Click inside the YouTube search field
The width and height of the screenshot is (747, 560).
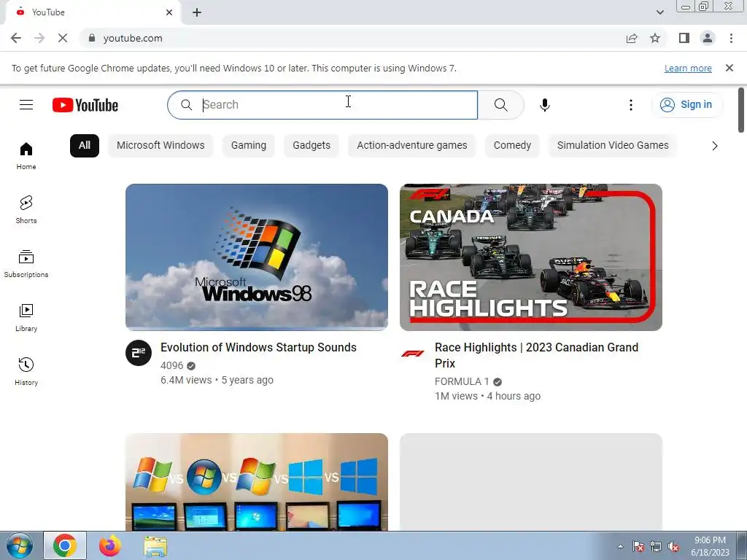322,105
